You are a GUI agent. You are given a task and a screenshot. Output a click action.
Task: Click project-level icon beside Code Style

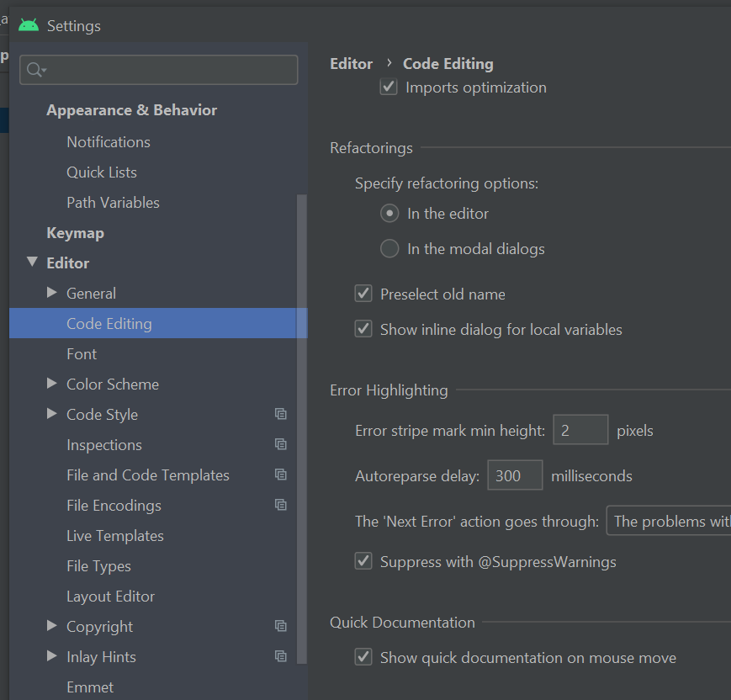281,414
